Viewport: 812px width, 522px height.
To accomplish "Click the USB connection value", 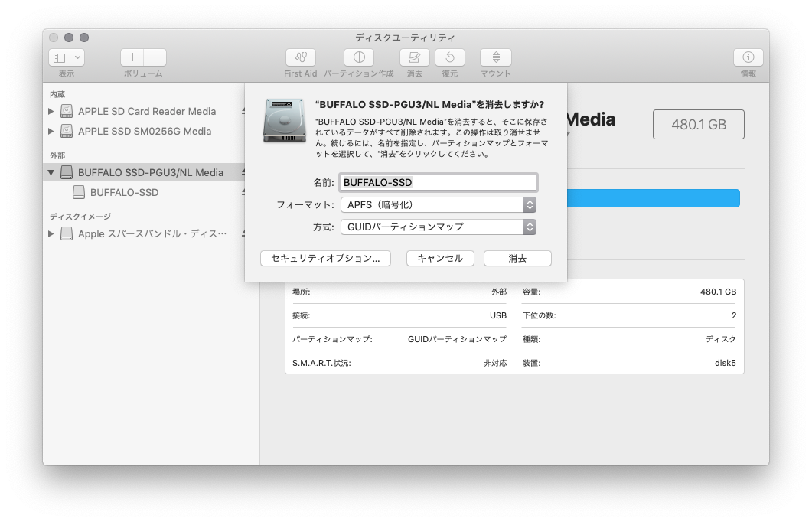I will [x=498, y=315].
